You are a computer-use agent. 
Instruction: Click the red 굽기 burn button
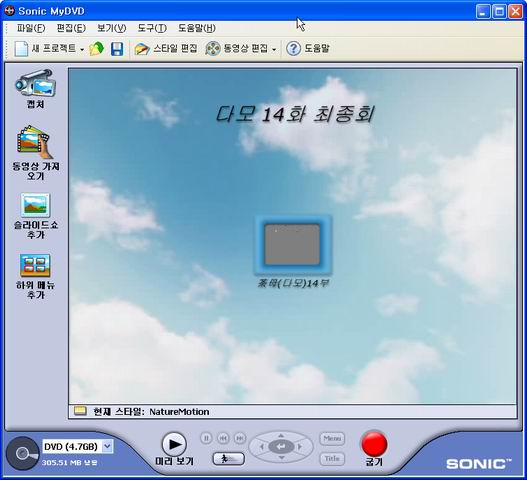[374, 444]
